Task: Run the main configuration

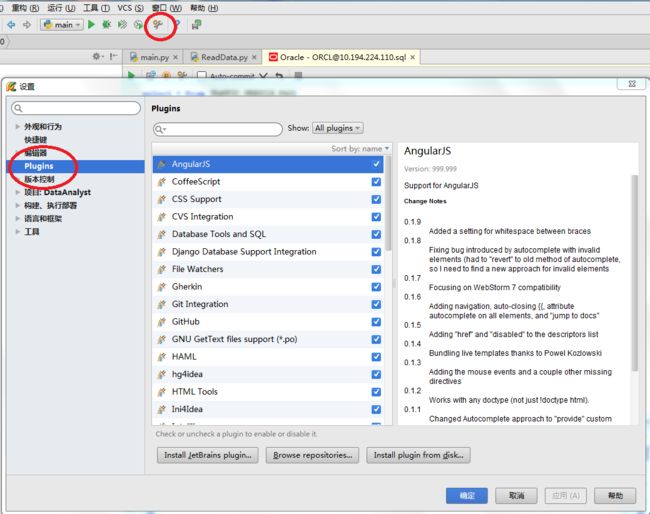Action: (92, 25)
